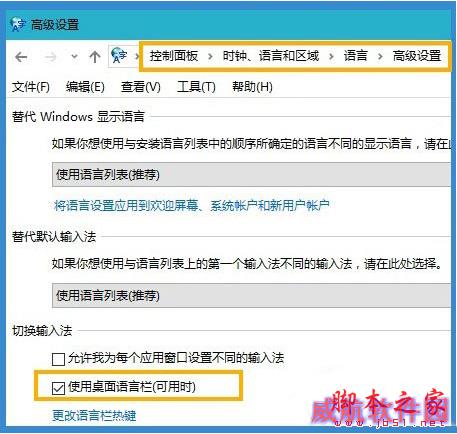The height and width of the screenshot is (434, 457).
Task: Expand chevron after 控制面板 breadcrumb
Action: [210, 56]
